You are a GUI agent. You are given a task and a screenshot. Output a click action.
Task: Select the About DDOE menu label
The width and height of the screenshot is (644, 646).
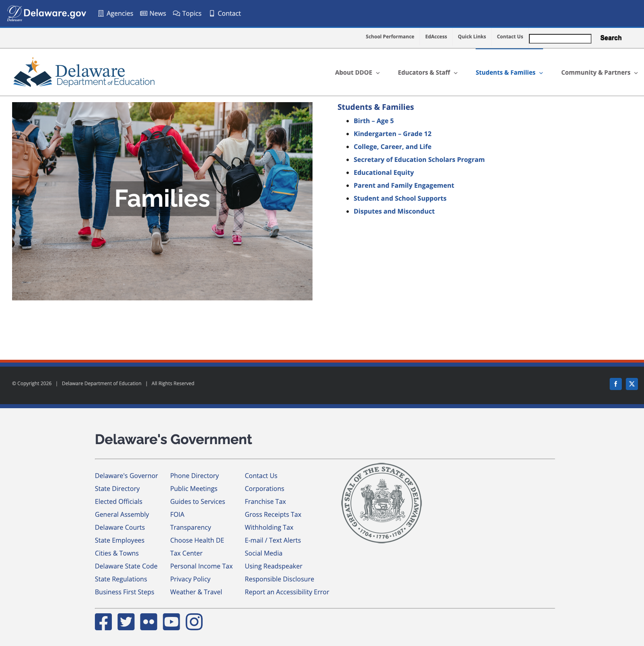[354, 73]
